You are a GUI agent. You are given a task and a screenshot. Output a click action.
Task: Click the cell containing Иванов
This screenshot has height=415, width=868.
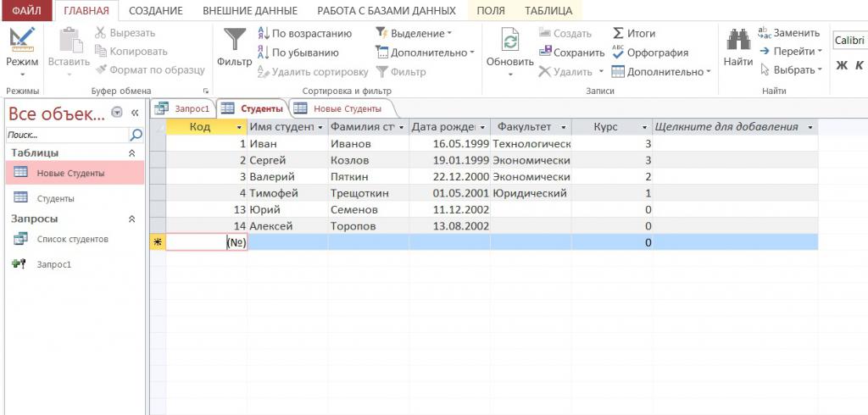pos(369,144)
